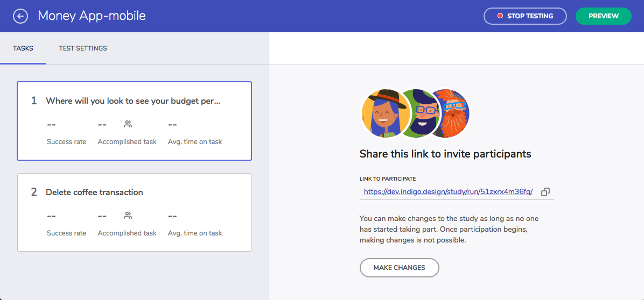Click Accomplished task label in task 1
Screen dimensions: 644x300
pos(127,142)
